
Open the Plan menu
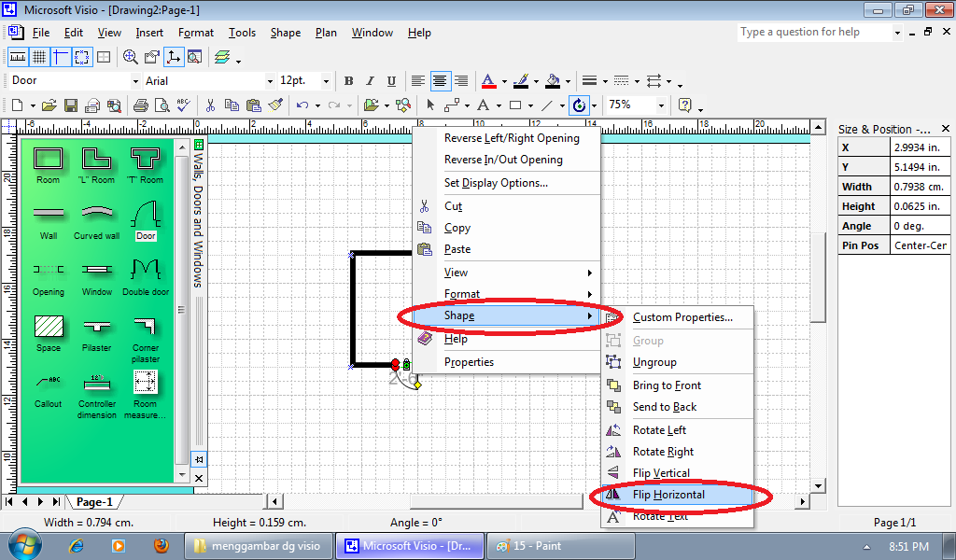point(326,33)
